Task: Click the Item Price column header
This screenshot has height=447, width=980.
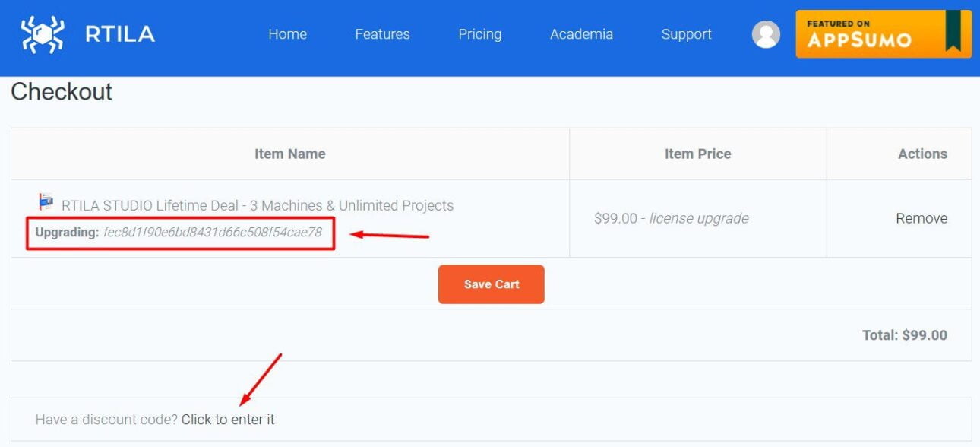Action: pos(697,154)
